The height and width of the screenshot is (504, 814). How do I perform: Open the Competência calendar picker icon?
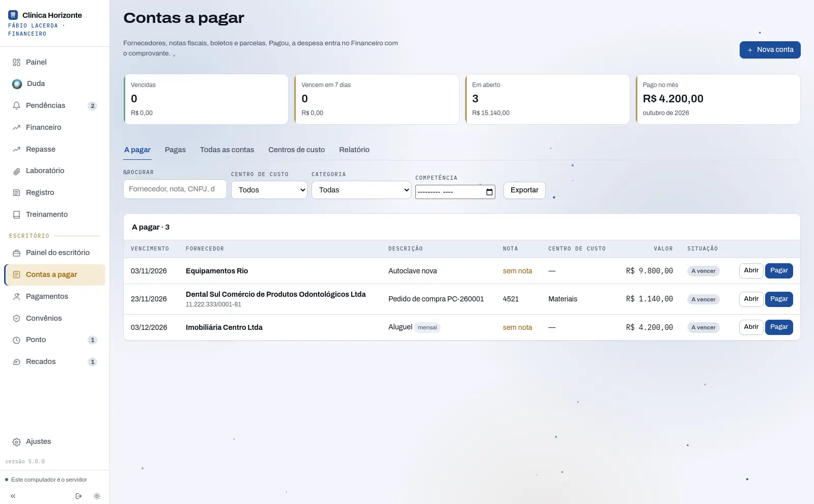coord(489,192)
